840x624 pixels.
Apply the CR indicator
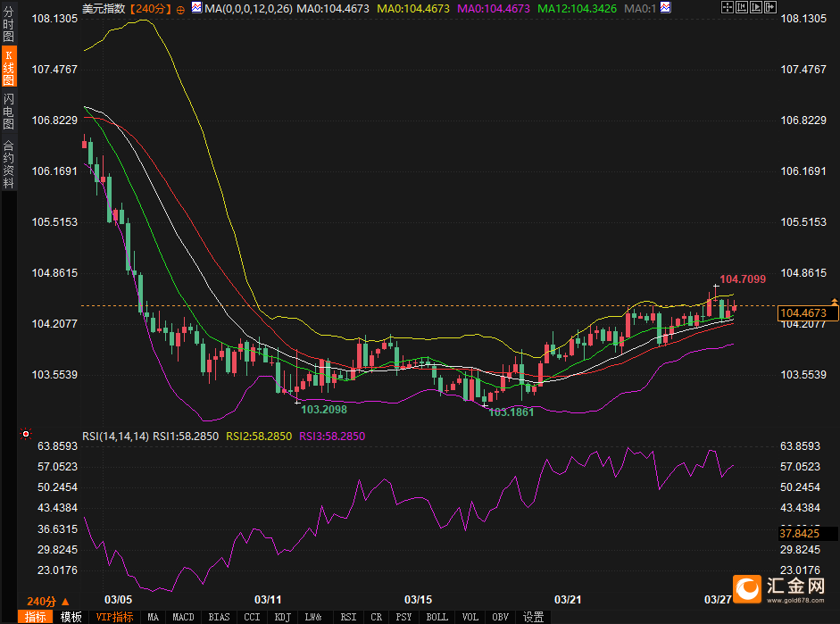[377, 617]
